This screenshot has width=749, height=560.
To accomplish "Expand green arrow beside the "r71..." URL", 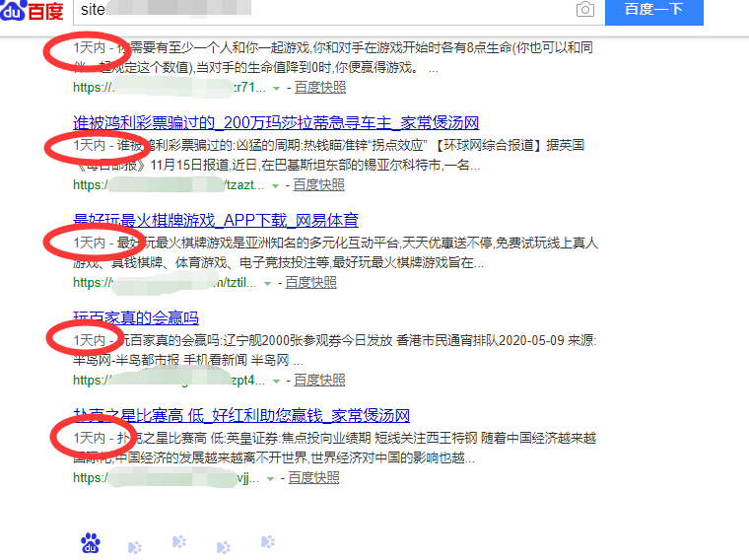I will click(277, 89).
